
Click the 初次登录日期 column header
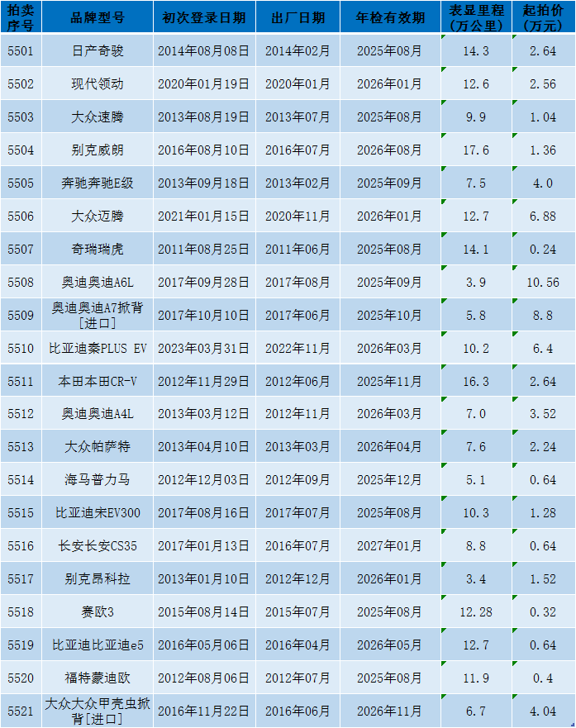tap(204, 17)
